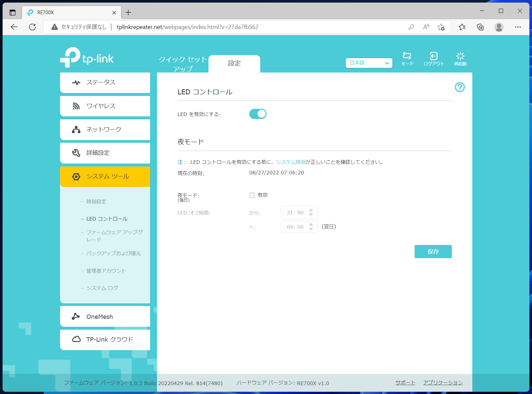The width and height of the screenshot is (532, 394).
Task: Switch to the クイック セットアップ tab
Action: (183, 64)
